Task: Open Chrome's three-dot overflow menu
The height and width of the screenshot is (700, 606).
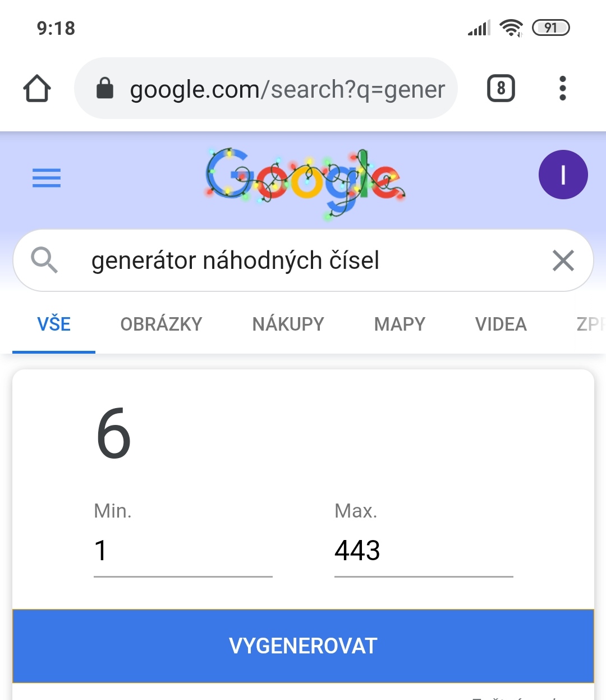Action: [x=562, y=89]
